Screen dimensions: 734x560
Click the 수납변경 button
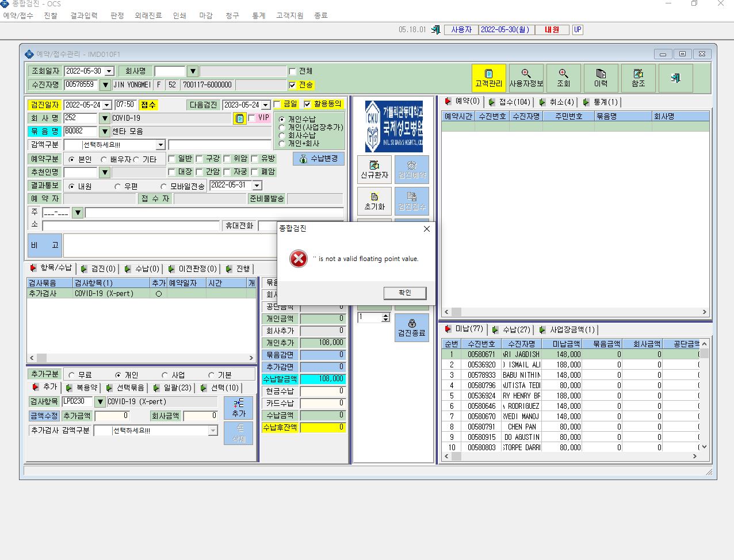(319, 159)
